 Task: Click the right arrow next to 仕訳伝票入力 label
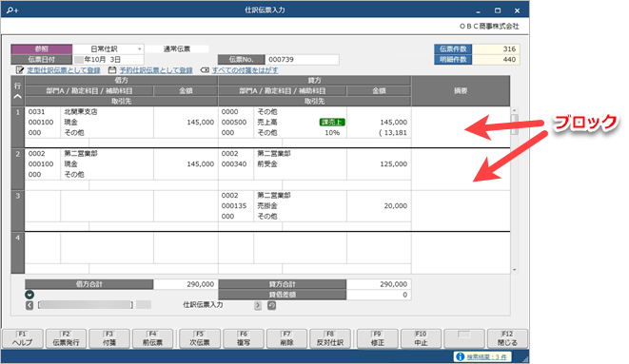[x=258, y=305]
